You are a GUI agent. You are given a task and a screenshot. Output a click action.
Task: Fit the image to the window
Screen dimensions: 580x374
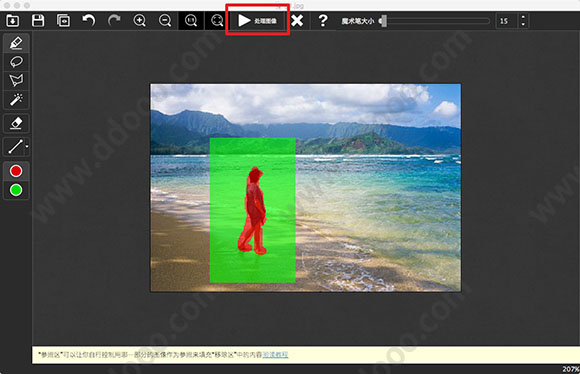[217, 21]
